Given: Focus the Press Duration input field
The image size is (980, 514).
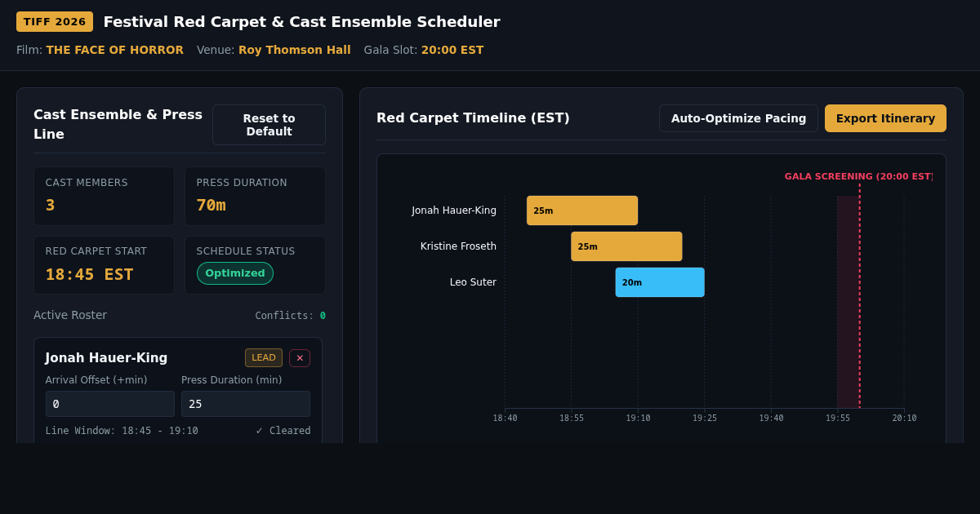Looking at the screenshot, I should (x=246, y=404).
